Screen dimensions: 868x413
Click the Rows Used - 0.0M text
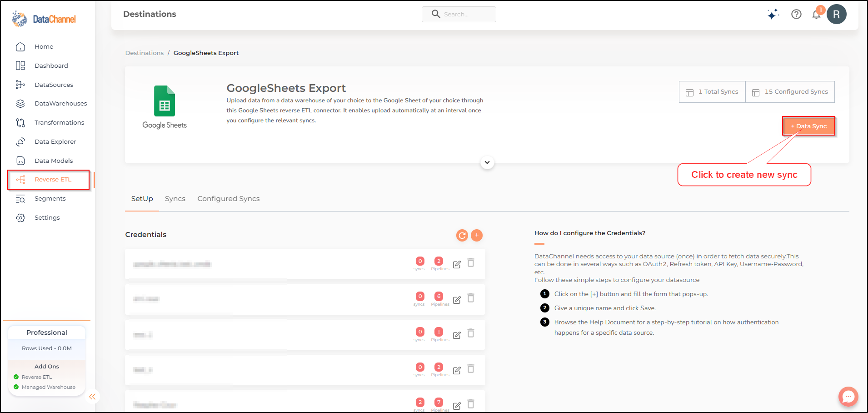[x=47, y=348]
